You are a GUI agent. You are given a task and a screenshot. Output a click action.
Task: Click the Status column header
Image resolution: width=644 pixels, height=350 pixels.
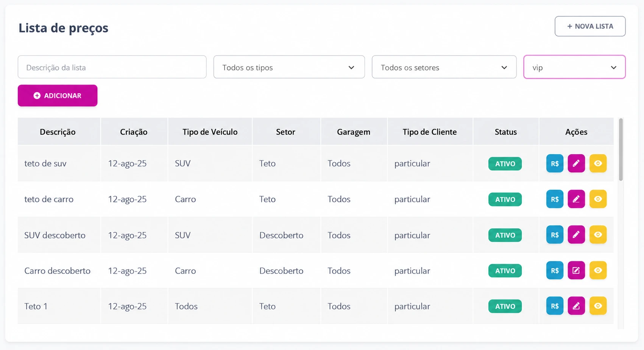(x=506, y=131)
